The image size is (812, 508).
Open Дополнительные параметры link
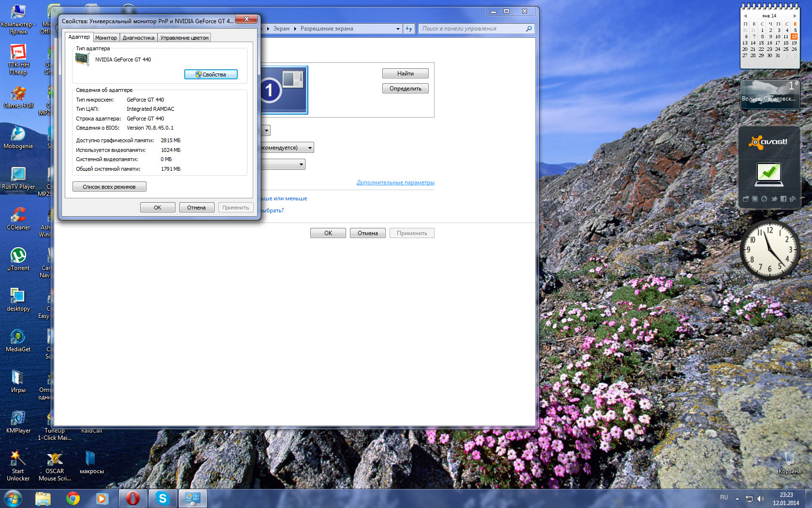[x=395, y=182]
